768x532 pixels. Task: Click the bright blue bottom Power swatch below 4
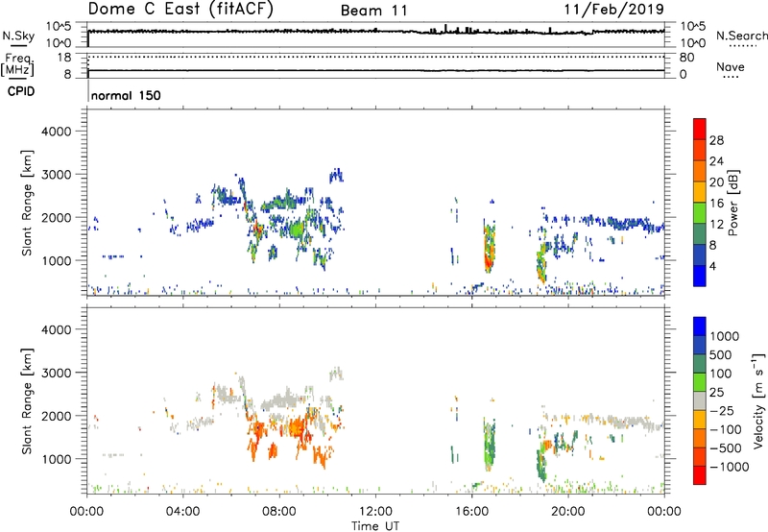[700, 276]
